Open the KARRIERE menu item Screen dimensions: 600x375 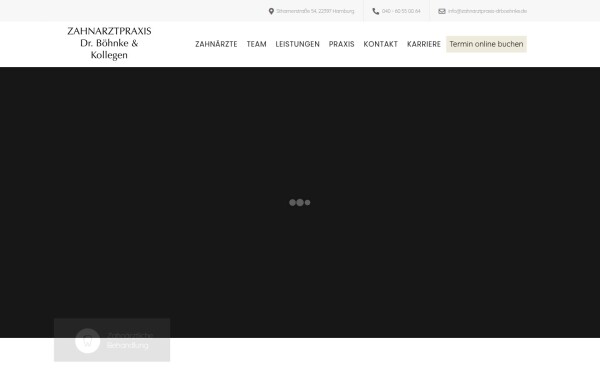424,44
